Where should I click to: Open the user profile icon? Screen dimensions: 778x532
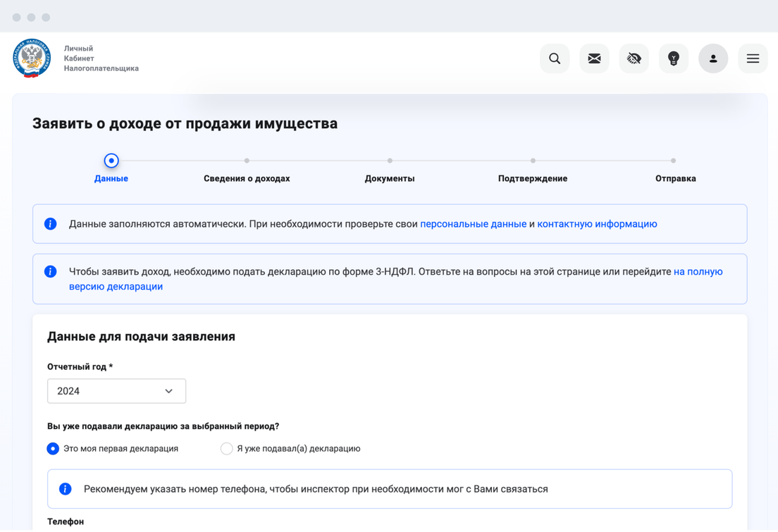pyautogui.click(x=712, y=58)
